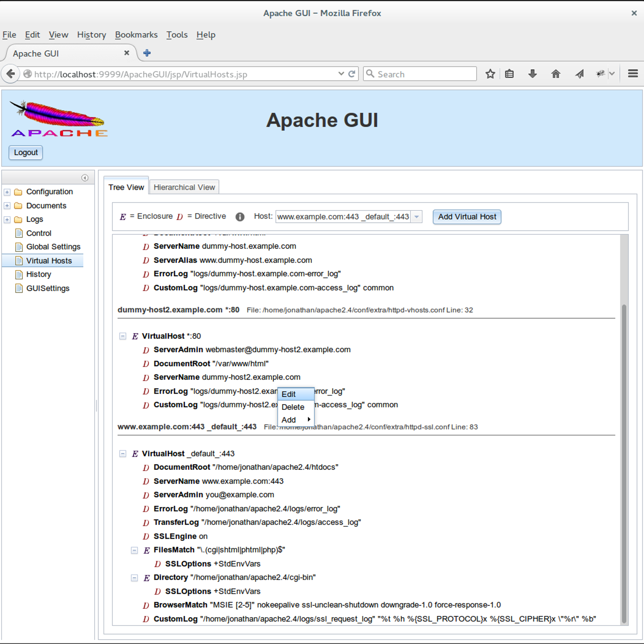The image size is (644, 644).
Task: Click the Documents folder icon
Action: pyautogui.click(x=18, y=206)
